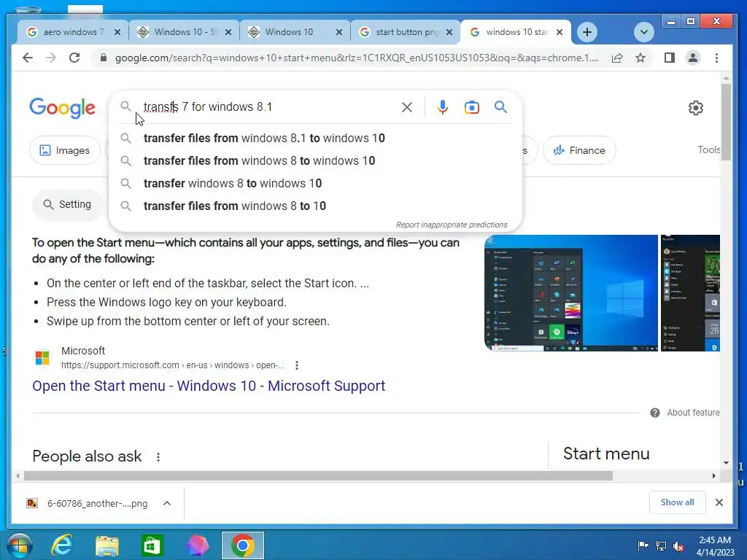Image resolution: width=747 pixels, height=560 pixels.
Task: Click the Microsoft logo favicon in result
Action: click(x=42, y=357)
